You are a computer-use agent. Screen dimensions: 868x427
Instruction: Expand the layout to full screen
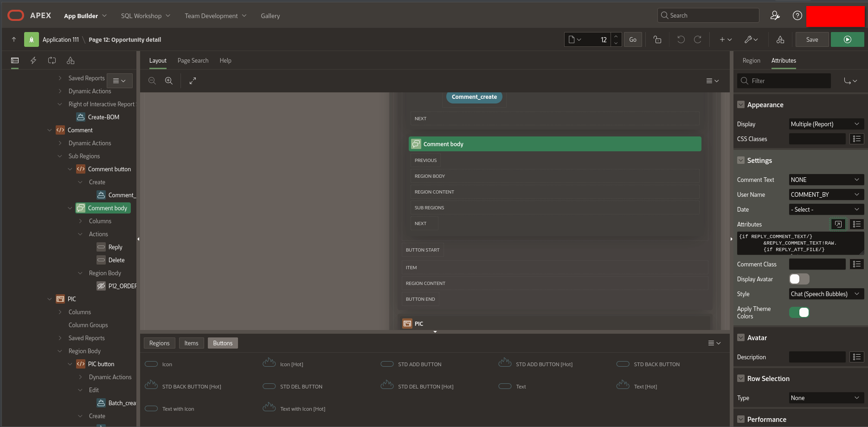[x=193, y=81]
